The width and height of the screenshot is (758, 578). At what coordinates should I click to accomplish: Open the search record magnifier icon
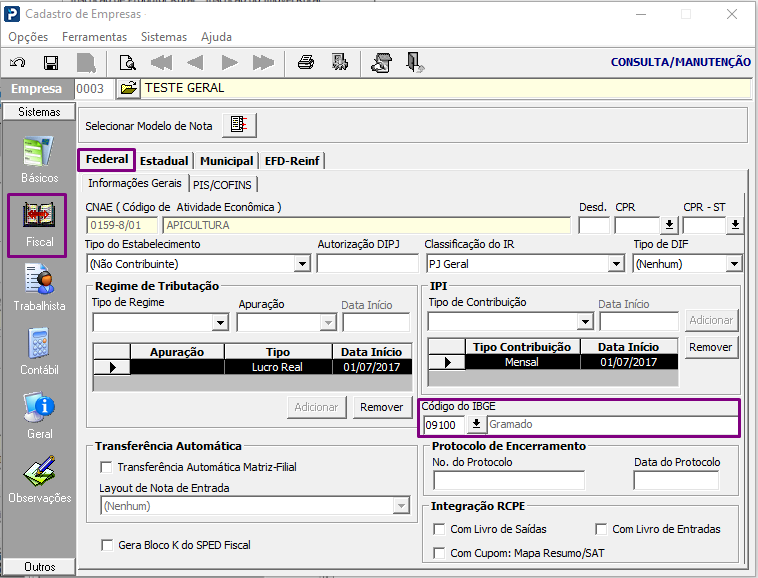[128, 63]
